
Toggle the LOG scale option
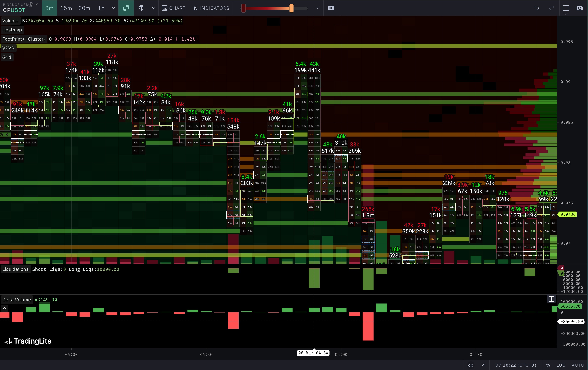561,365
